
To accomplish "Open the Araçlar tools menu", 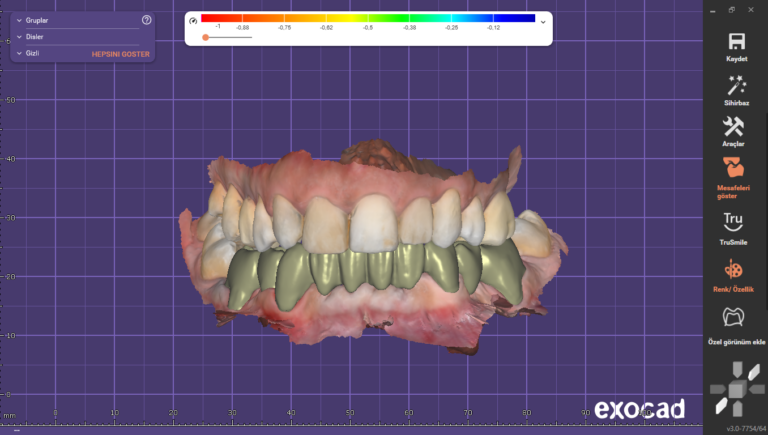I will pos(734,127).
